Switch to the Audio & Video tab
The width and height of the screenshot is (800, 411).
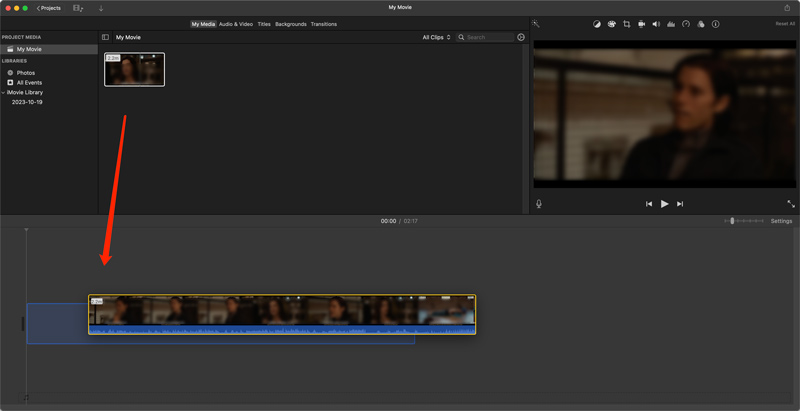tap(236, 24)
